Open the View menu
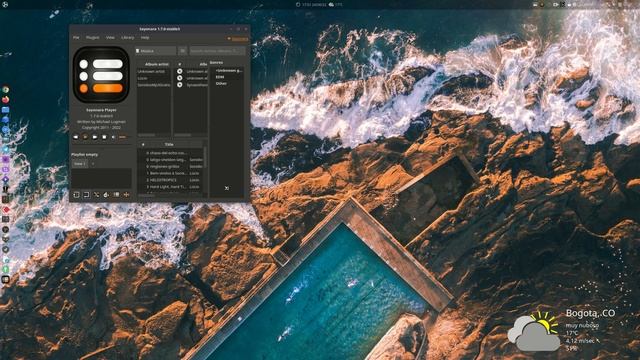640x360 pixels. point(110,38)
